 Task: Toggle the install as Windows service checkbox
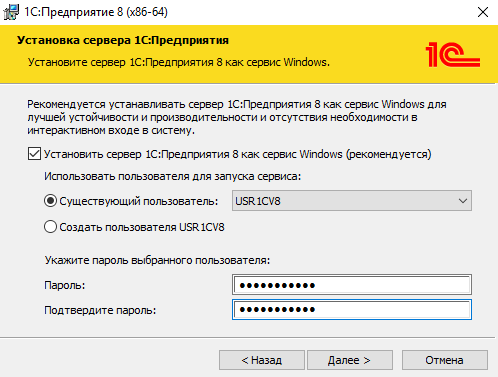[34, 154]
